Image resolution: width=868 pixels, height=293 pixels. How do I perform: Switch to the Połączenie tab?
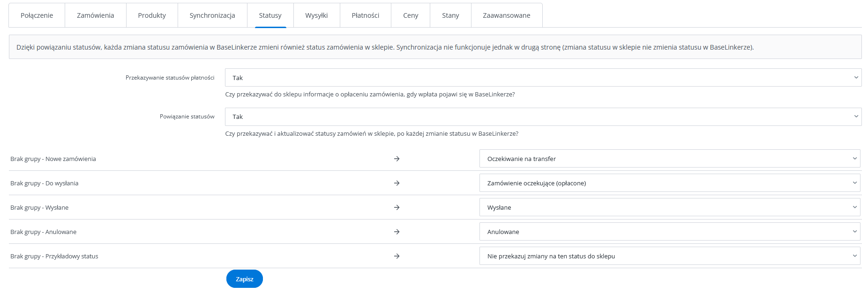pyautogui.click(x=37, y=15)
